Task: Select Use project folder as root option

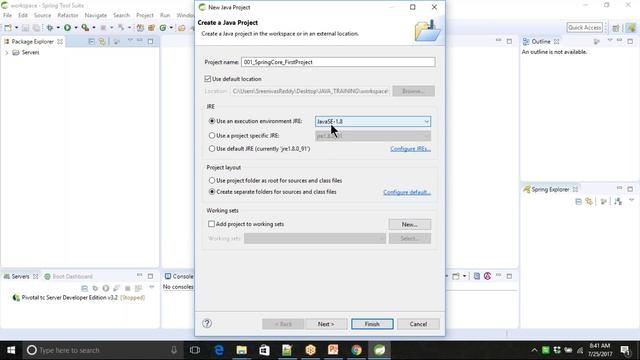Action: 212,180
